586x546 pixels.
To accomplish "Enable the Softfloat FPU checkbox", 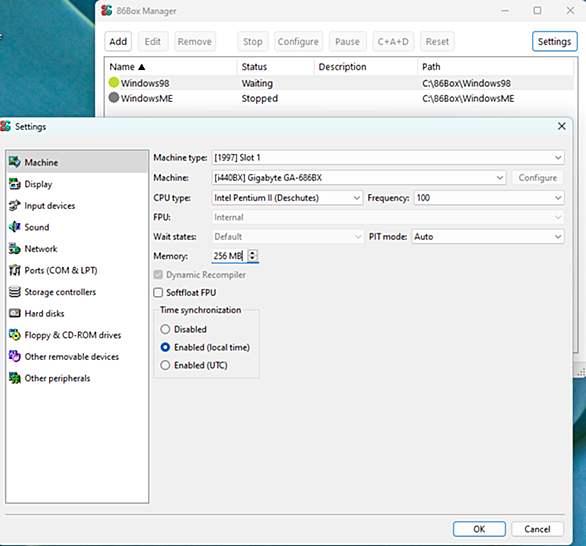I will click(158, 293).
